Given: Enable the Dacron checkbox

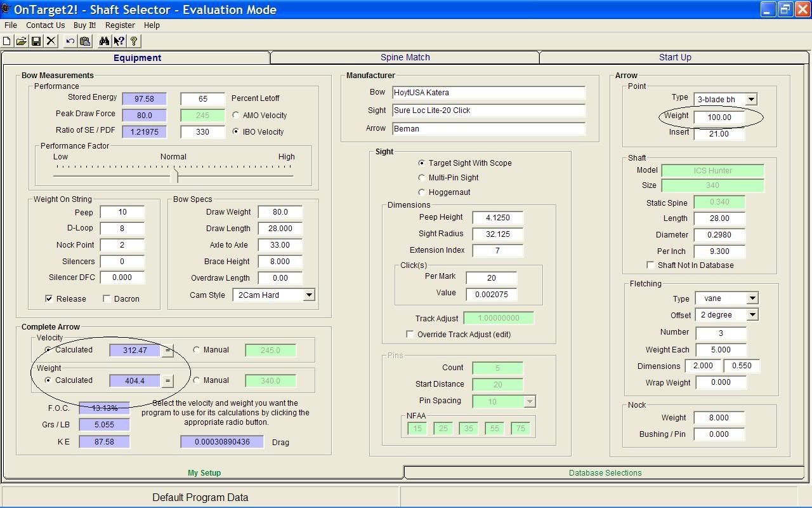Looking at the screenshot, I should pyautogui.click(x=107, y=299).
